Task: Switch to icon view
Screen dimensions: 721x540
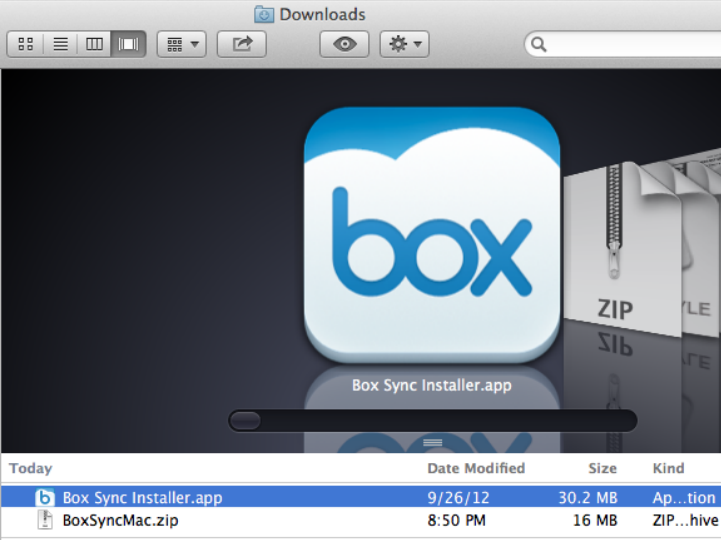Action: coord(25,44)
